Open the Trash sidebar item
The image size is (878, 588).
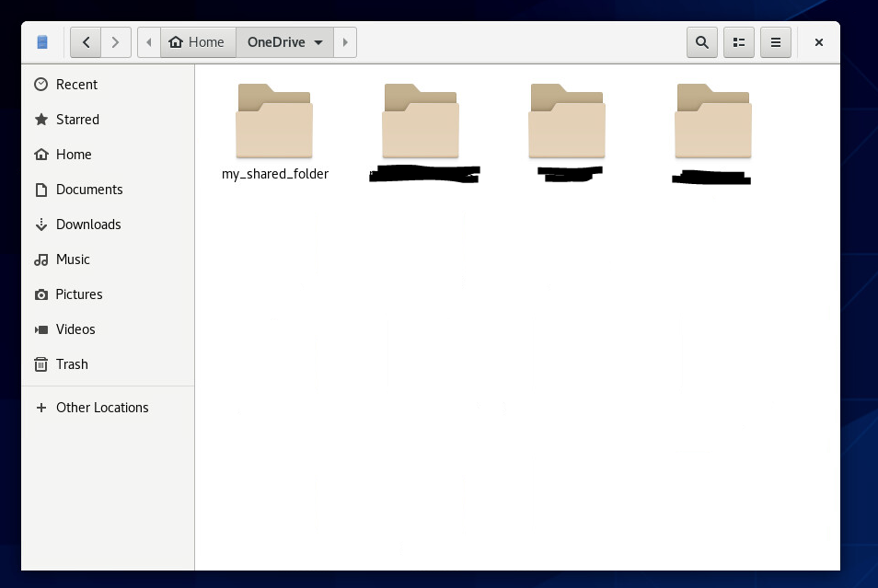[x=72, y=364]
